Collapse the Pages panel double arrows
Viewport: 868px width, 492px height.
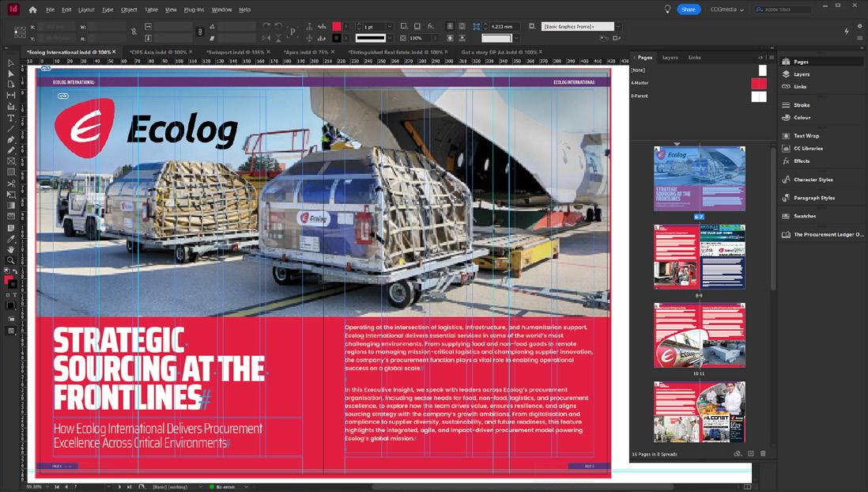point(760,57)
